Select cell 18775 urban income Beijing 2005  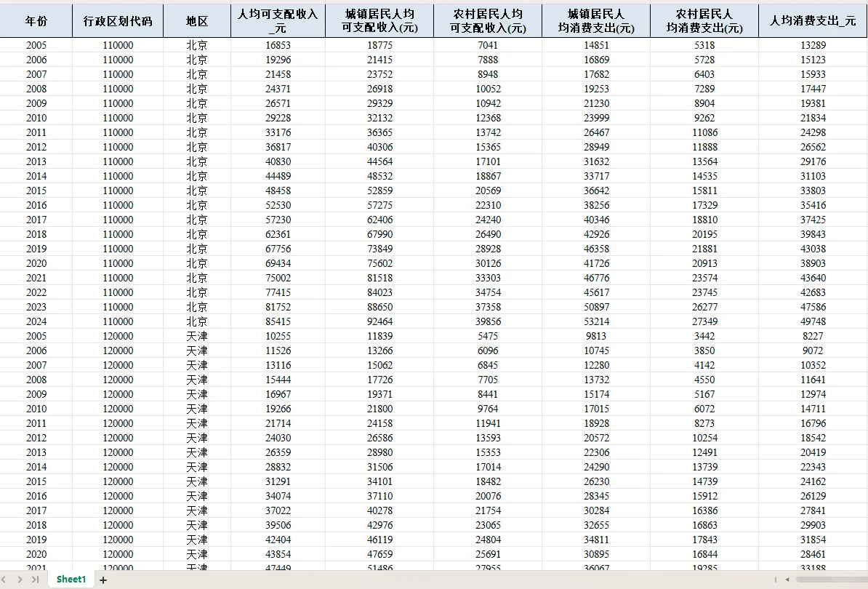pos(379,45)
